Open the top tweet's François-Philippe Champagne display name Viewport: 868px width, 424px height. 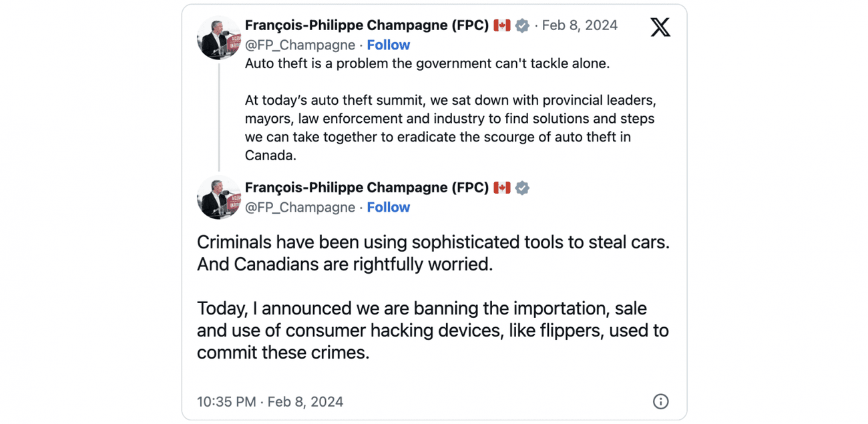[367, 25]
